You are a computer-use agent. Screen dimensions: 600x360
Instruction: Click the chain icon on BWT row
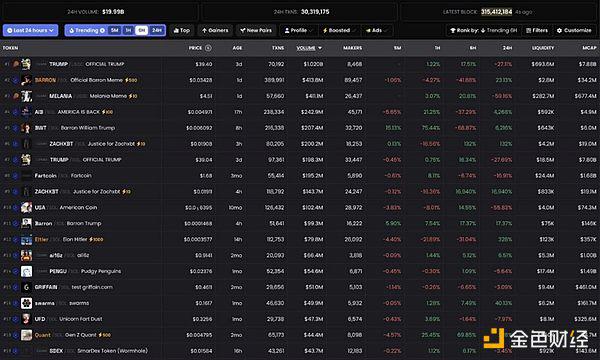[x=15, y=128]
